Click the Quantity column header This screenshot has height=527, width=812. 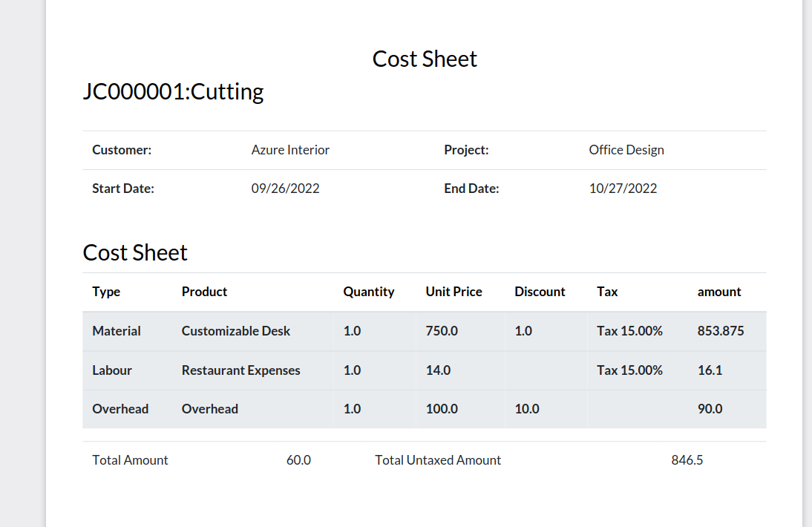coord(369,292)
